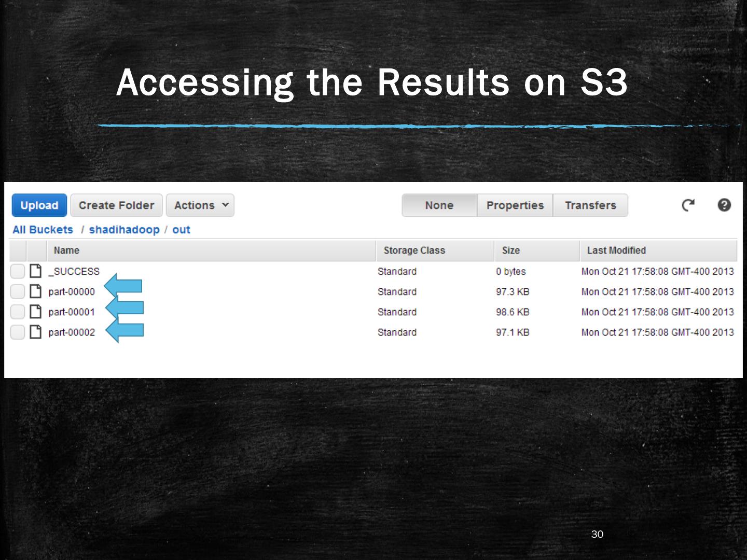
Task: Select the part-00002 file name
Action: [72, 332]
